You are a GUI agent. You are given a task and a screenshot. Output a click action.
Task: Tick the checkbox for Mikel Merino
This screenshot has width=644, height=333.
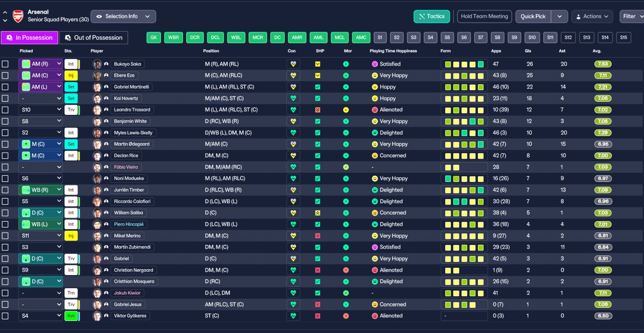point(5,236)
